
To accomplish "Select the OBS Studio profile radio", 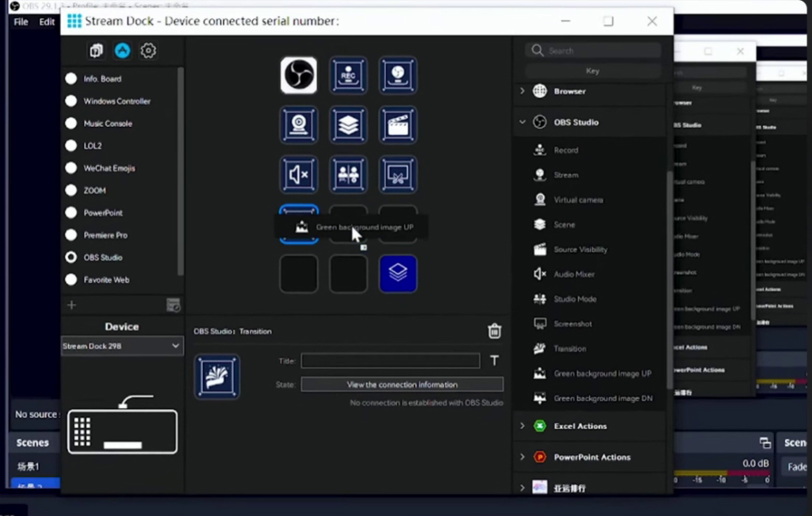I will 71,258.
